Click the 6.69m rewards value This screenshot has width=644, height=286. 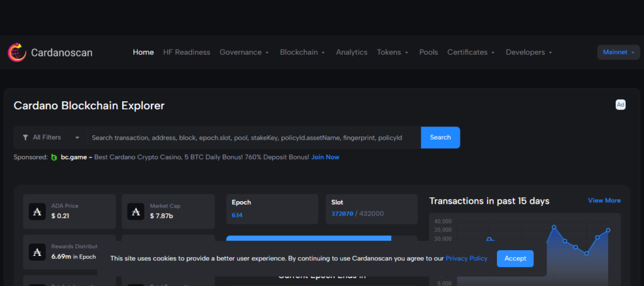click(x=61, y=257)
